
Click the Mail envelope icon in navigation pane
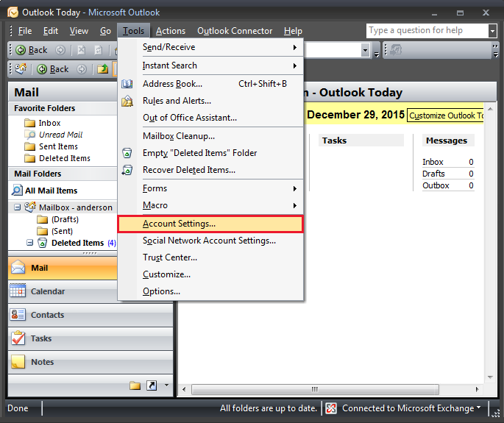click(18, 268)
